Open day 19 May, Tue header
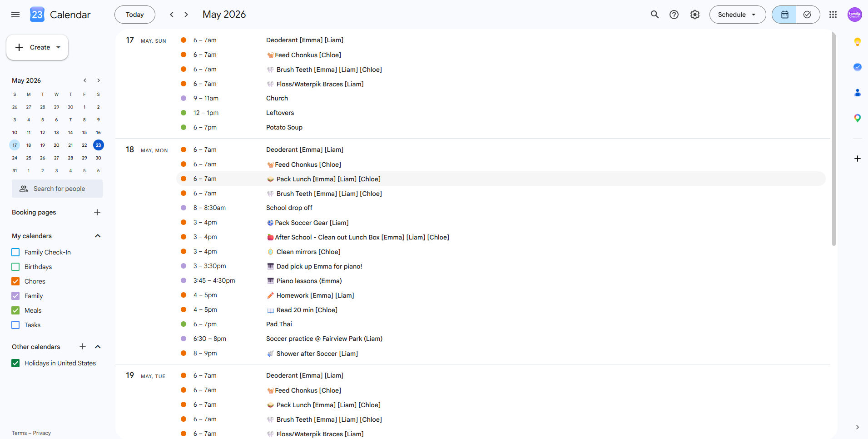The width and height of the screenshot is (868, 439). [145, 375]
